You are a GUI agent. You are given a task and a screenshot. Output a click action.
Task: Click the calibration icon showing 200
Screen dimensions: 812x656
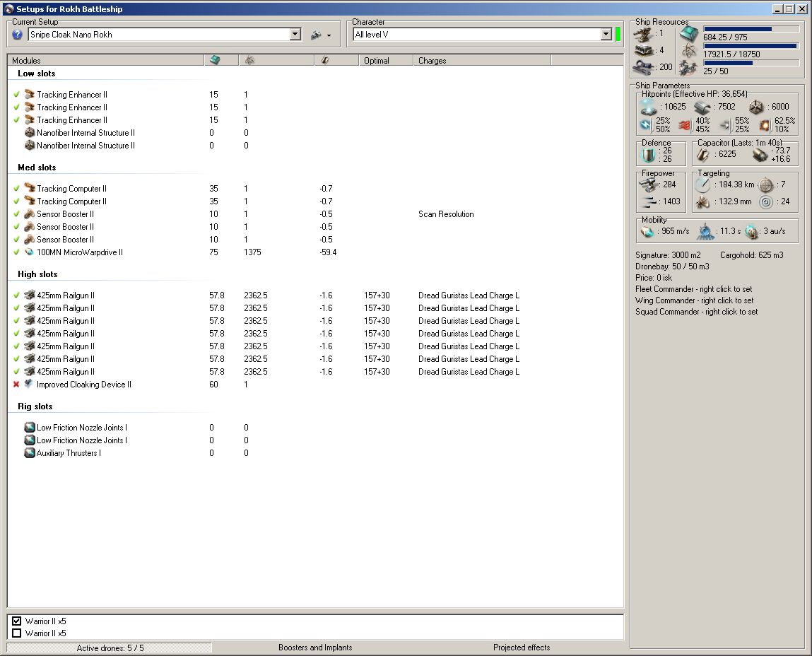click(x=643, y=67)
